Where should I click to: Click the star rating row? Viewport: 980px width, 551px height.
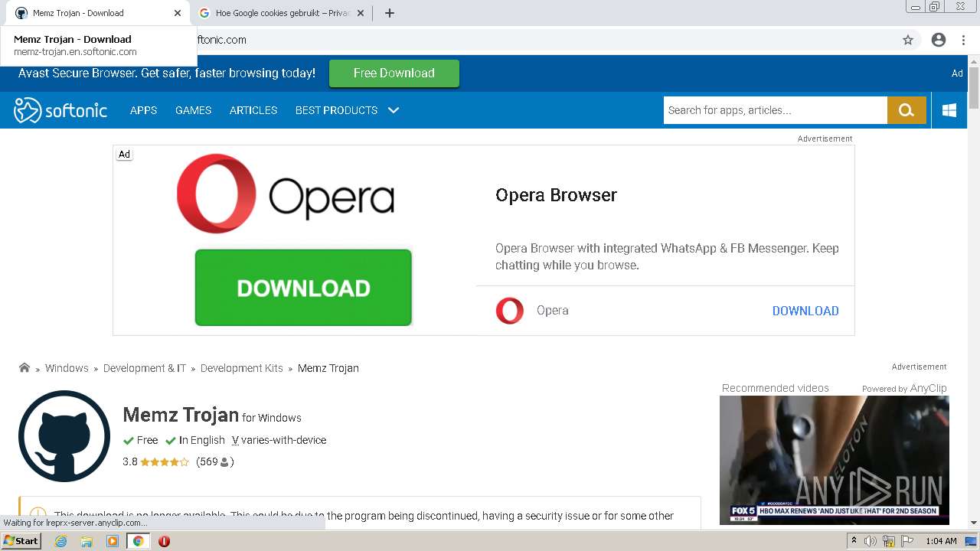tap(165, 462)
